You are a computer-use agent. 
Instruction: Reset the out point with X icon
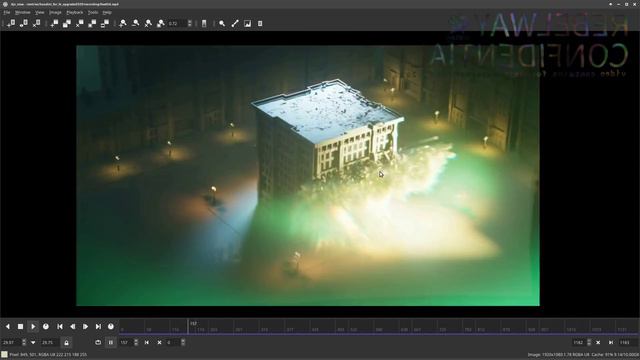[598, 342]
